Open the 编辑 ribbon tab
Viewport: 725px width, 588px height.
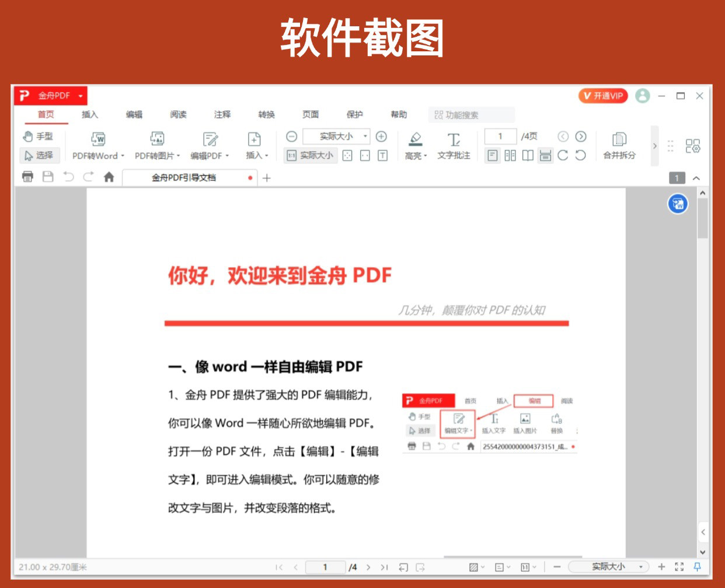point(134,114)
